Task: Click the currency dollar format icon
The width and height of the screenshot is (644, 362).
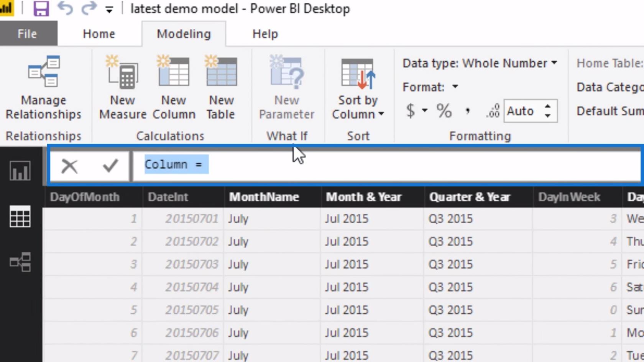Action: click(x=411, y=111)
